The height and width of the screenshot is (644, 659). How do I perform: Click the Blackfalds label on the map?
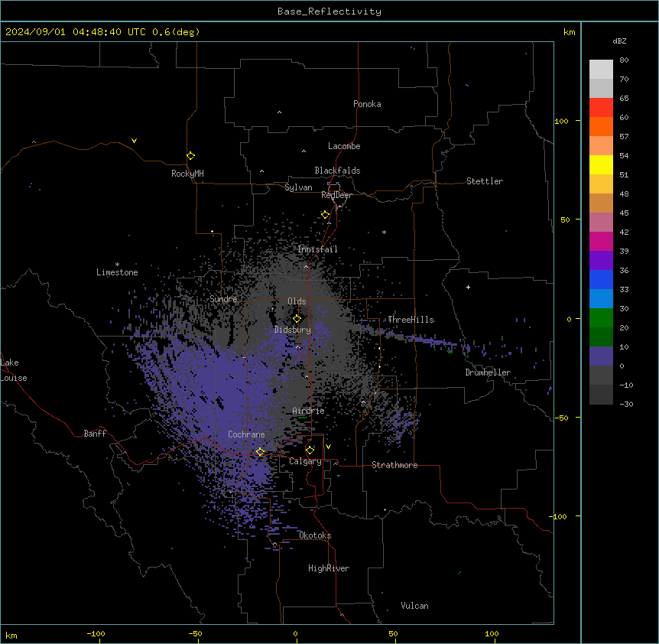(337, 171)
